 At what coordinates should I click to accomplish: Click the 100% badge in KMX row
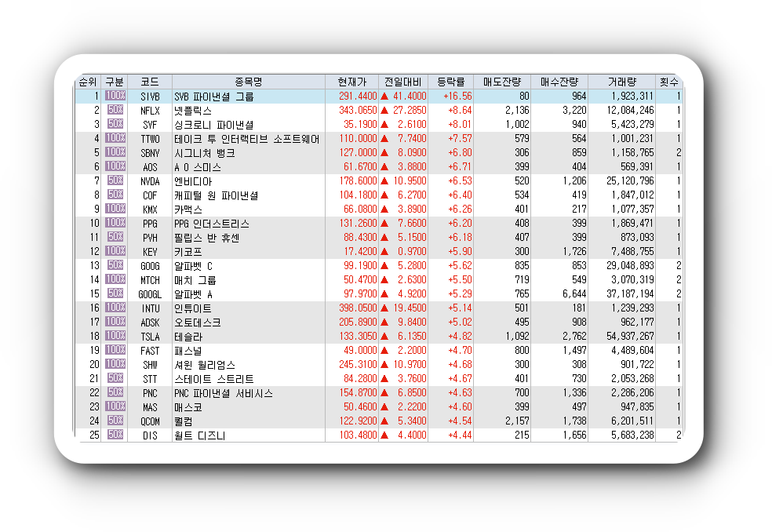[115, 209]
